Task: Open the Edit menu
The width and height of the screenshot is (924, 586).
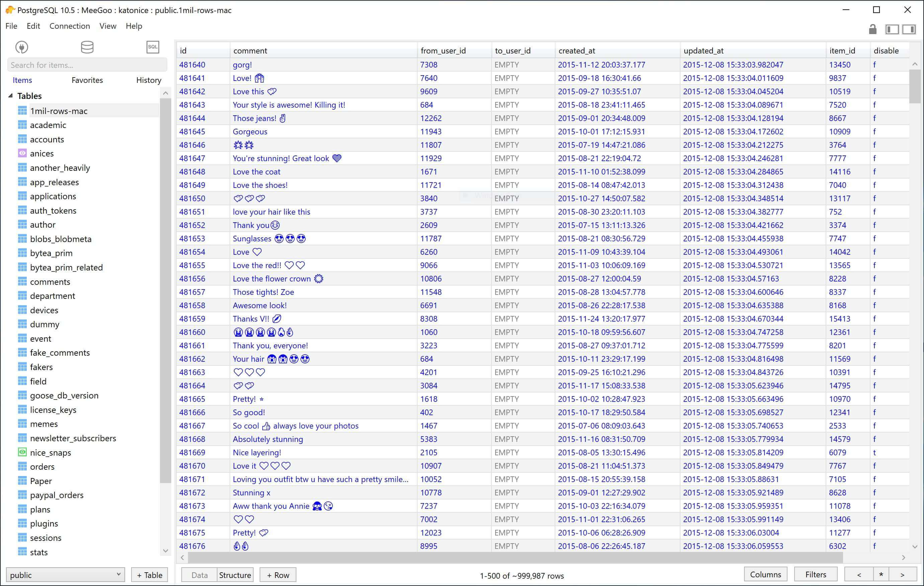Action: pos(33,26)
